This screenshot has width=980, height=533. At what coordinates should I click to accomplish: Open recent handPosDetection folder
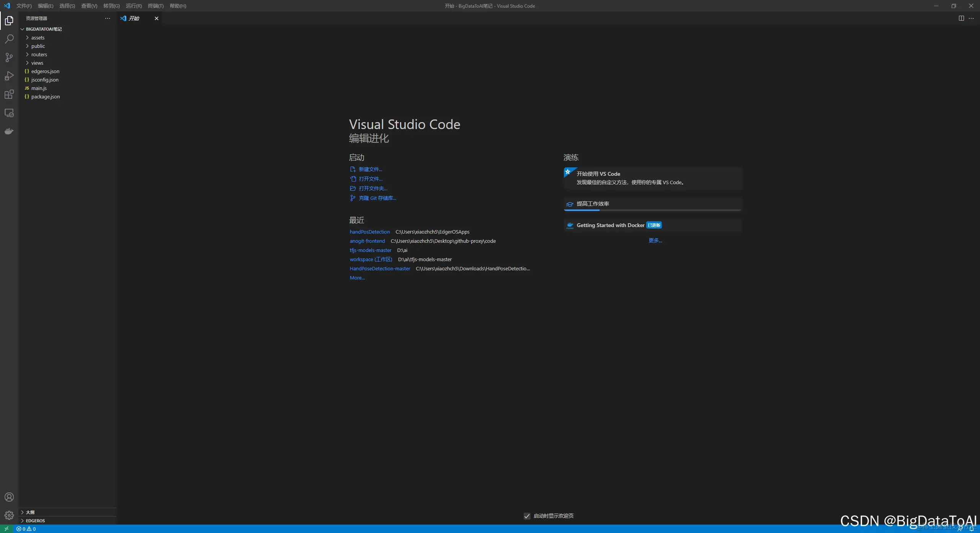pyautogui.click(x=369, y=232)
